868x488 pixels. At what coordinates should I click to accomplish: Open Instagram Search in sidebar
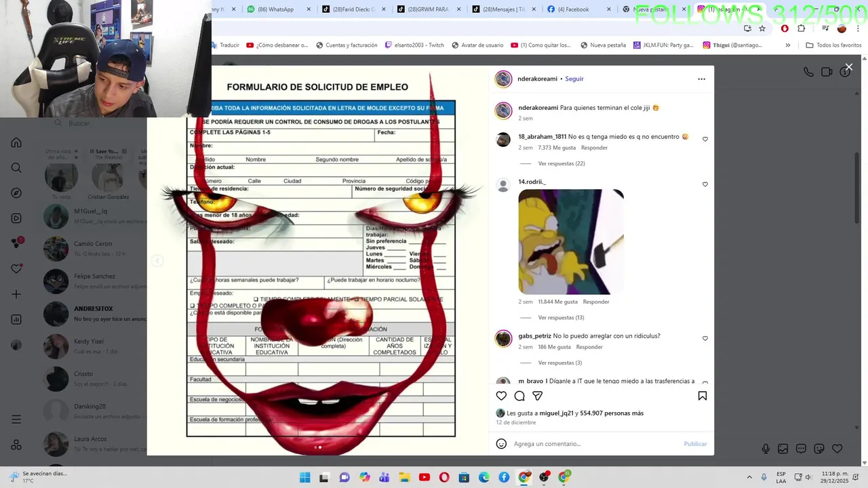(x=16, y=168)
